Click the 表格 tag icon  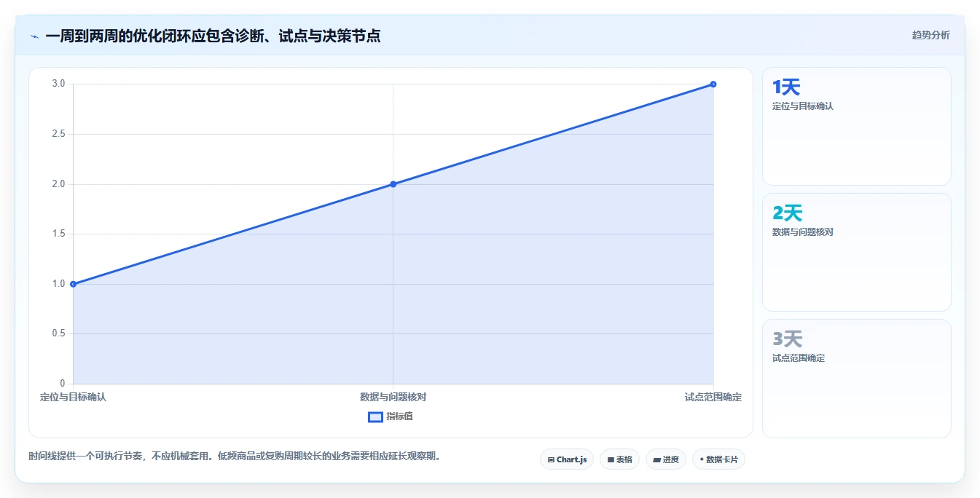611,460
